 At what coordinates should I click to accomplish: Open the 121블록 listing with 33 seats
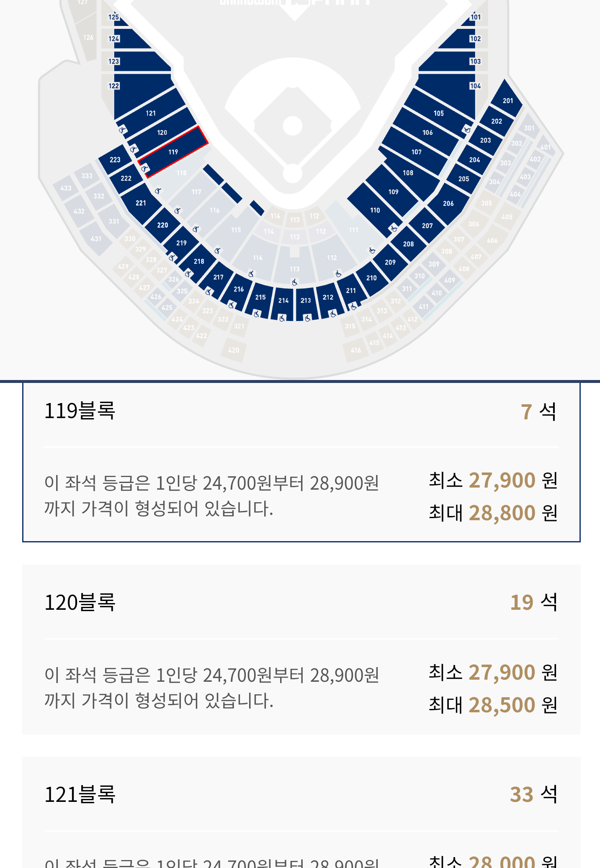301,812
